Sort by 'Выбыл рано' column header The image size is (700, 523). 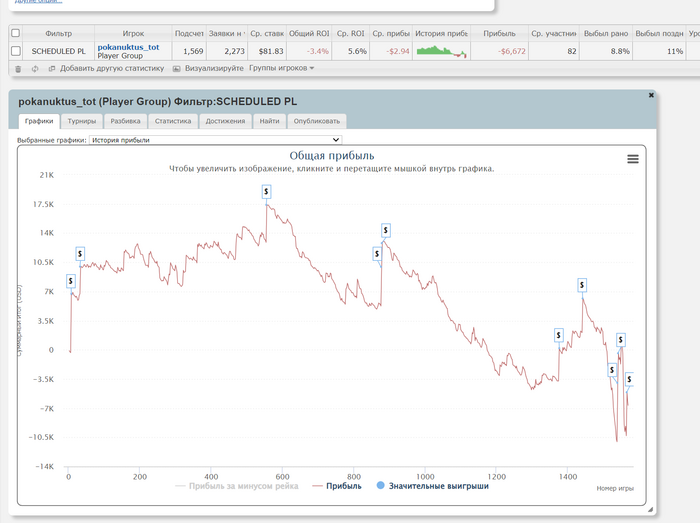tap(606, 33)
